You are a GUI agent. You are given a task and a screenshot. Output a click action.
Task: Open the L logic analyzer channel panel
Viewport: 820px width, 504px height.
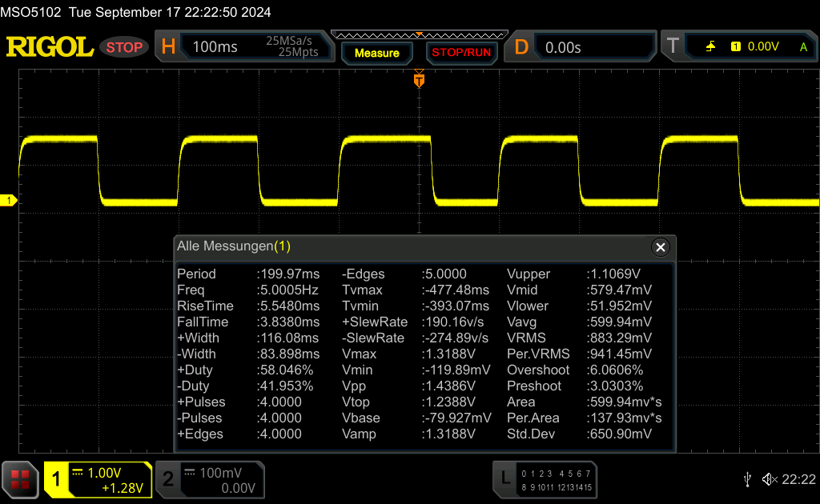point(545,479)
